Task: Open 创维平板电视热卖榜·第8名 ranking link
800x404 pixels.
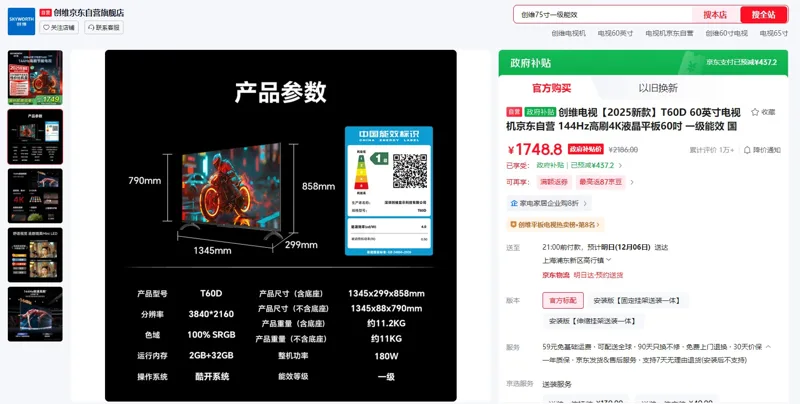Action: coord(555,224)
